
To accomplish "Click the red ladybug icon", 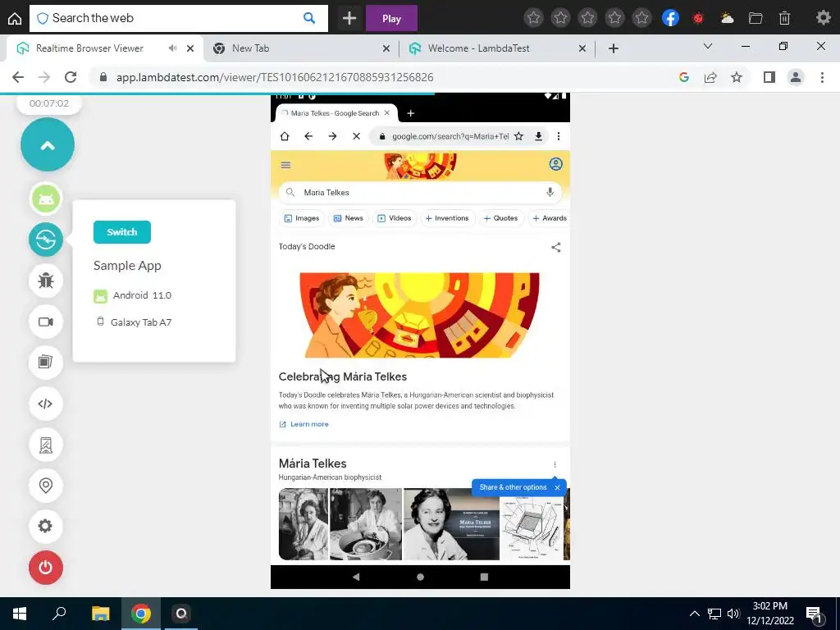I will tap(698, 18).
